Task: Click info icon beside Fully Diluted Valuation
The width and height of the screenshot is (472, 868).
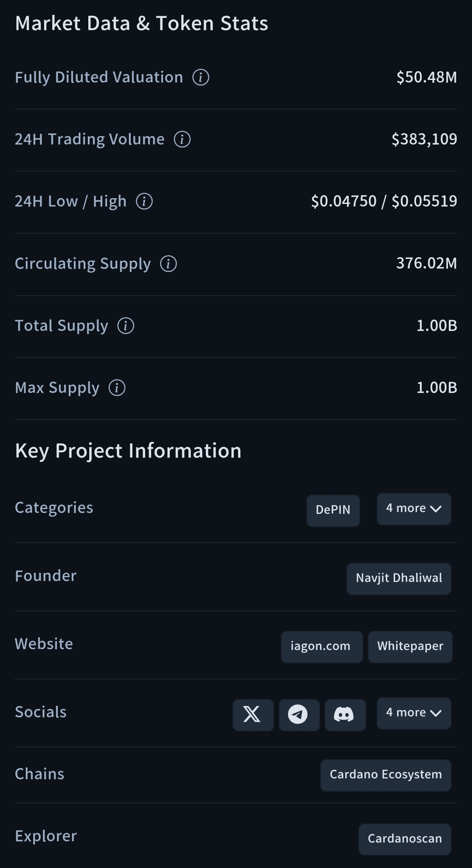Action: coord(201,77)
